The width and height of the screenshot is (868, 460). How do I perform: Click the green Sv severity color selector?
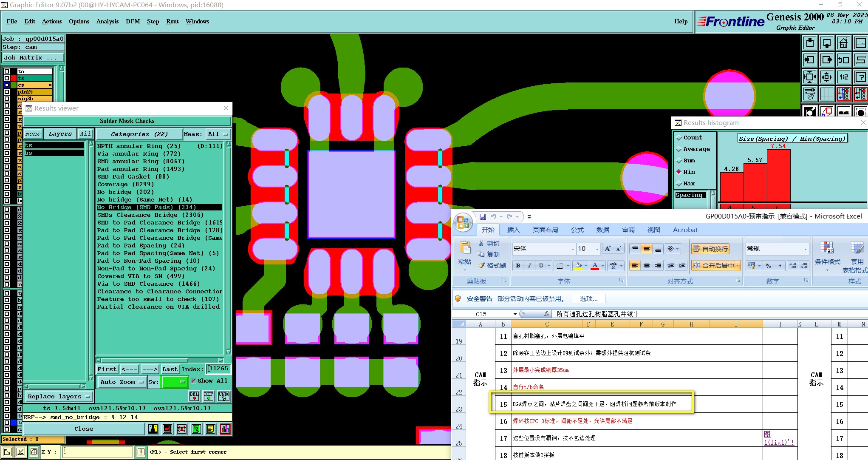coord(175,382)
